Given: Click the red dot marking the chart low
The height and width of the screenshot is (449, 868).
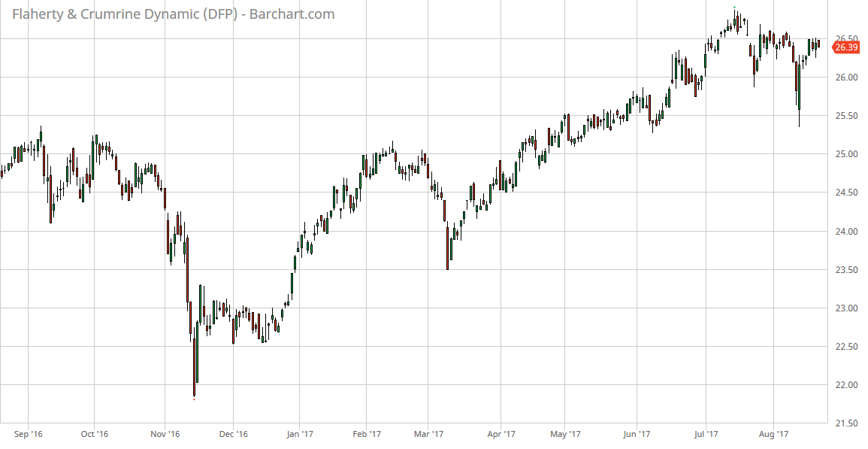Looking at the screenshot, I should click(194, 399).
